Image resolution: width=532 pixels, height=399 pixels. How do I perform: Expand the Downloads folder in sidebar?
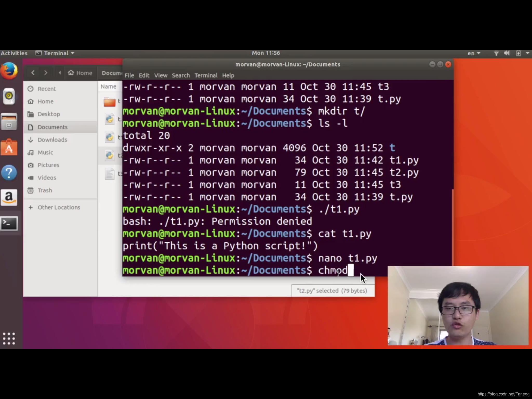tap(52, 139)
